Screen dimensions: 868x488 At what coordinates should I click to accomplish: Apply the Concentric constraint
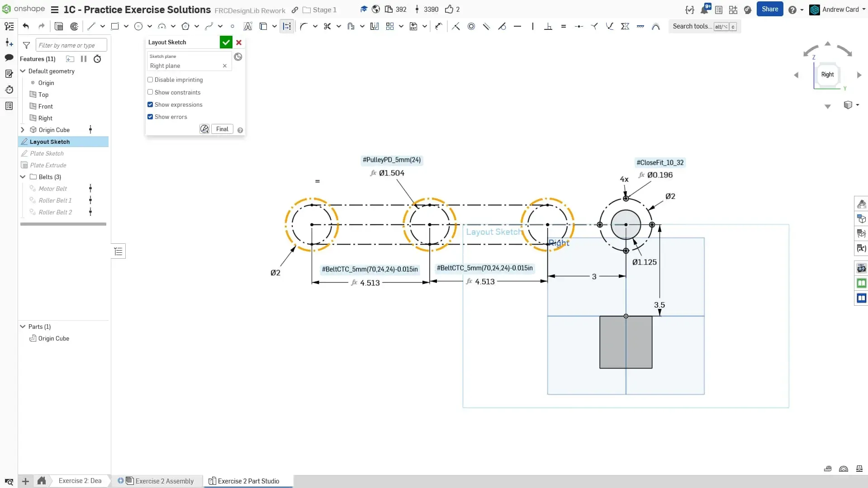click(x=471, y=26)
